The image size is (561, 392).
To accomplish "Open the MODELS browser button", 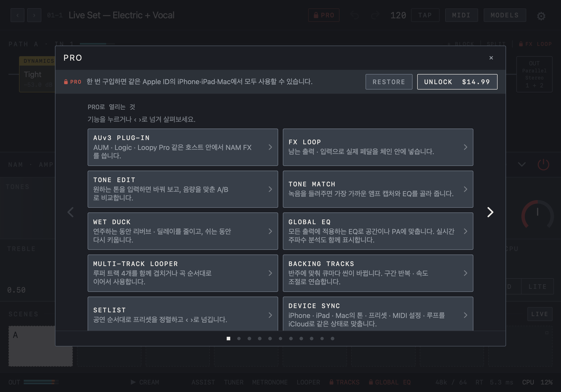I will 505,15.
